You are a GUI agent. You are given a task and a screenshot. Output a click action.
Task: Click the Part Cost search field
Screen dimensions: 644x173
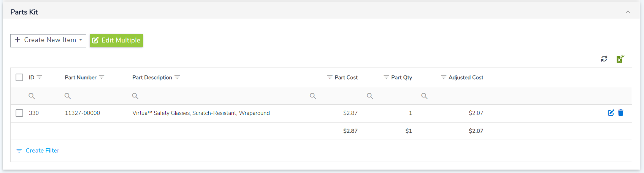pos(335,96)
